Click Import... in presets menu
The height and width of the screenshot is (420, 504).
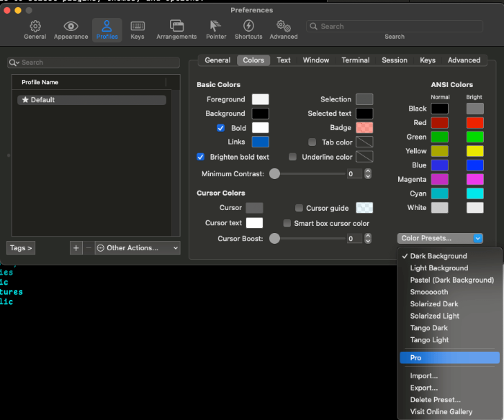pyautogui.click(x=450, y=376)
